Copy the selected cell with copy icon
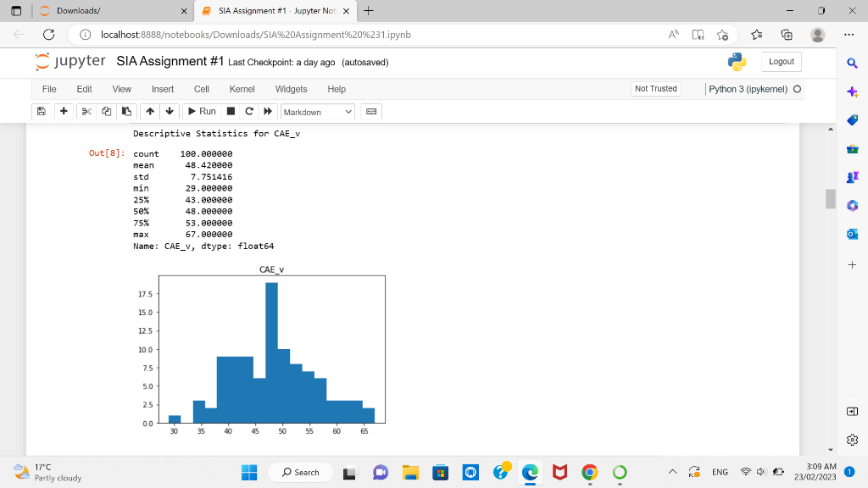Viewport: 868px width, 488px height. 107,111
